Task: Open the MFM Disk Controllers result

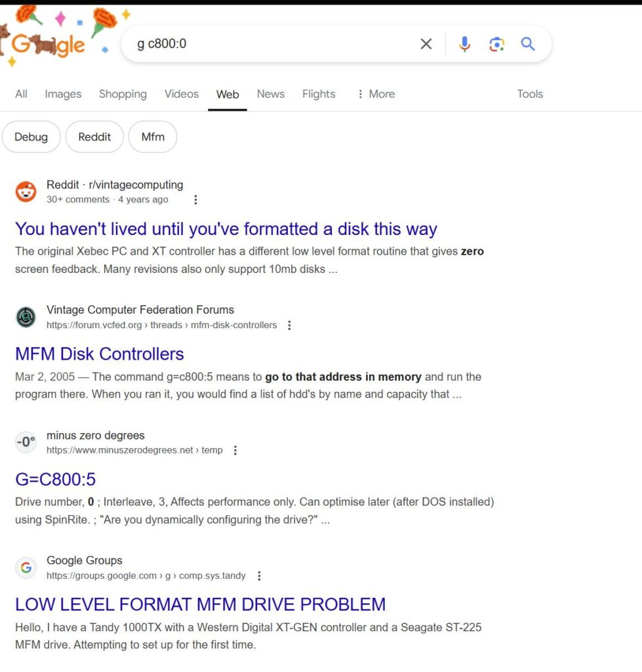Action: (x=100, y=354)
